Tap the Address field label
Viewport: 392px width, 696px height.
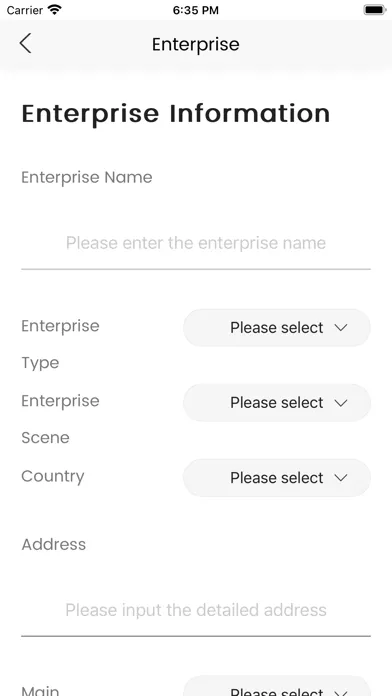click(54, 544)
